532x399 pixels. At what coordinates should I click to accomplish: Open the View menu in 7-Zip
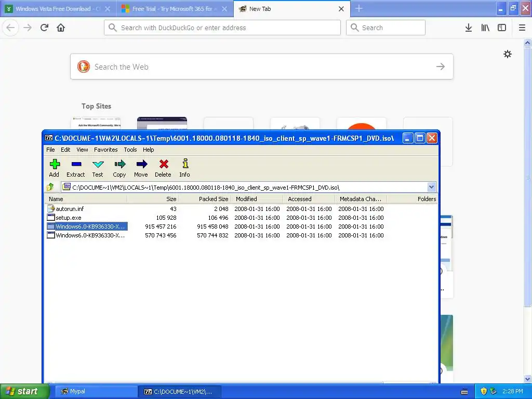[x=82, y=150]
